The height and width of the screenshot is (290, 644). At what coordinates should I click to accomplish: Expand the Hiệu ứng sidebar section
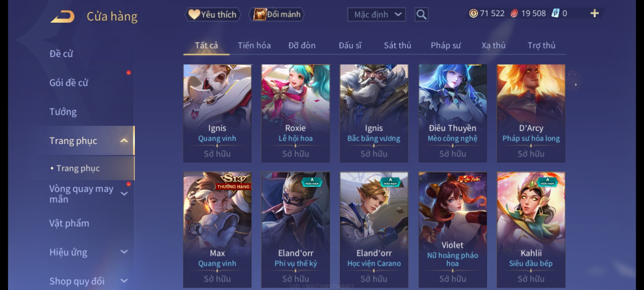(124, 252)
